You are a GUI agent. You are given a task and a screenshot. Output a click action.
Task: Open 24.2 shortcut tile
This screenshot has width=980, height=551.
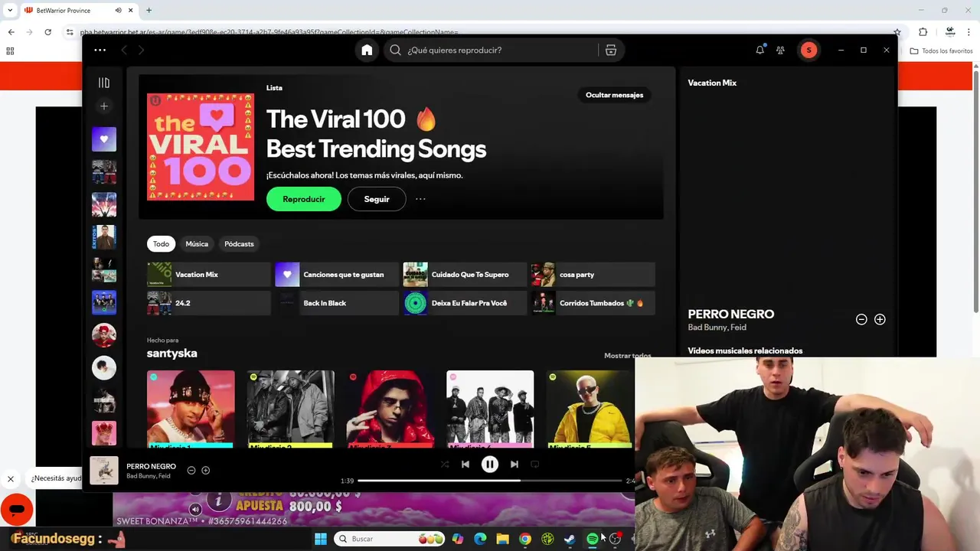click(x=209, y=303)
